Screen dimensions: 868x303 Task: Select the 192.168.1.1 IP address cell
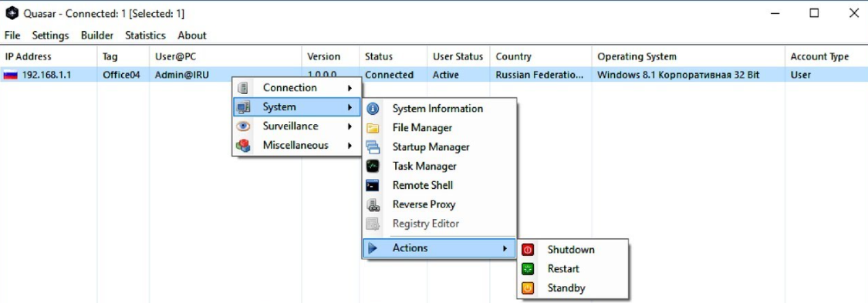[46, 76]
